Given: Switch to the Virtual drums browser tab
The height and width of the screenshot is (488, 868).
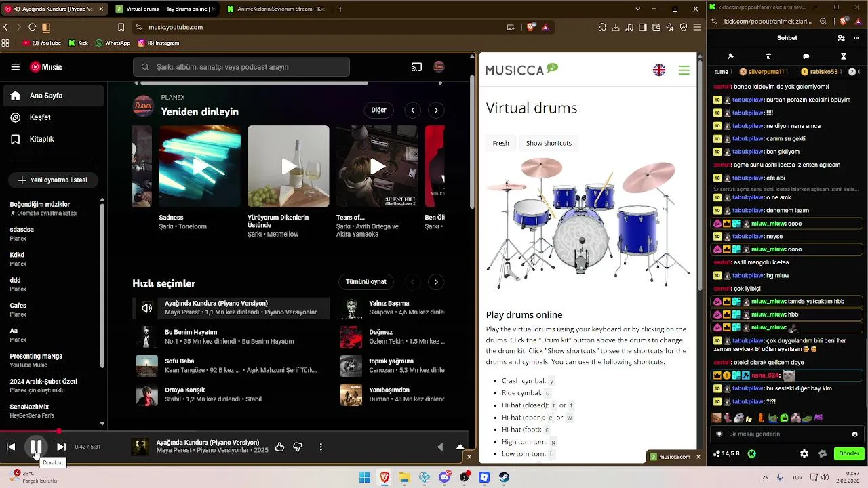Looking at the screenshot, I should (165, 9).
